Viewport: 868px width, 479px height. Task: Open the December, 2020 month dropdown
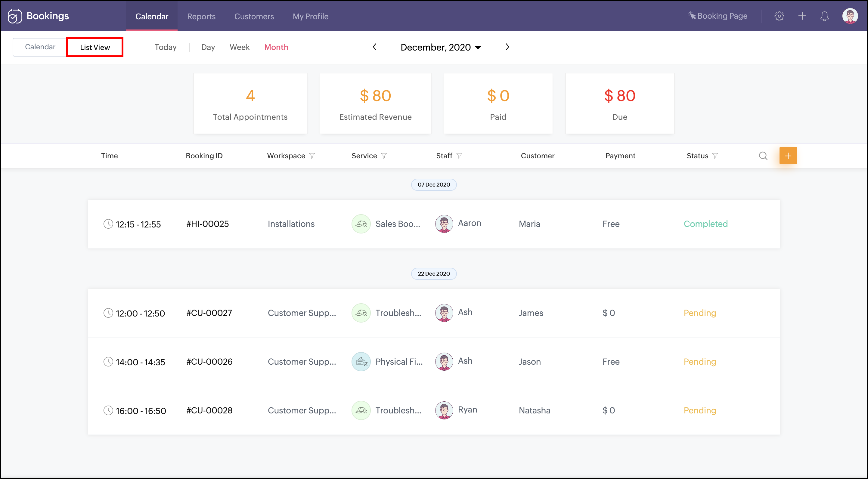(x=440, y=47)
